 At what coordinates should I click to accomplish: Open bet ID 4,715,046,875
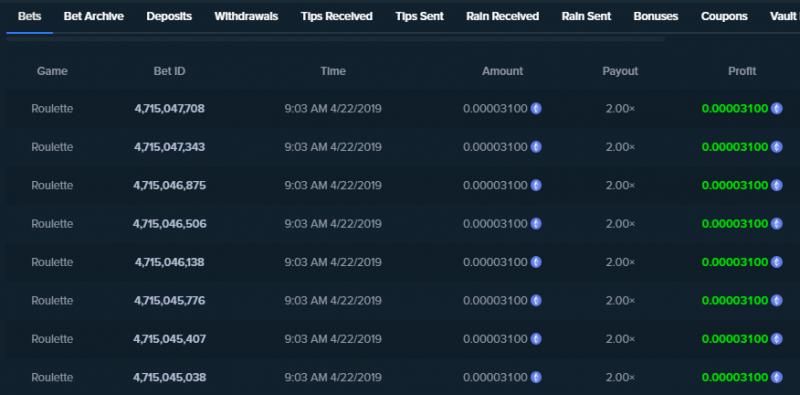(170, 185)
